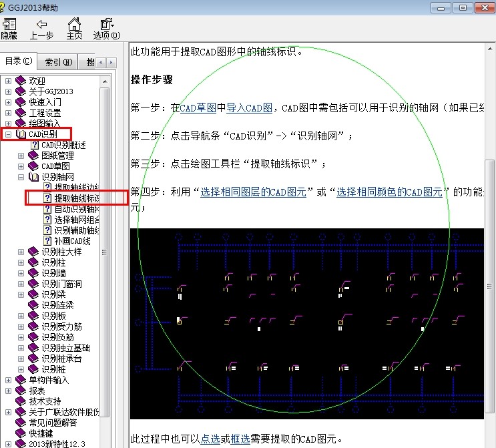
Task: Expand the 2013新特性12.3 node
Action: pyautogui.click(x=8, y=444)
